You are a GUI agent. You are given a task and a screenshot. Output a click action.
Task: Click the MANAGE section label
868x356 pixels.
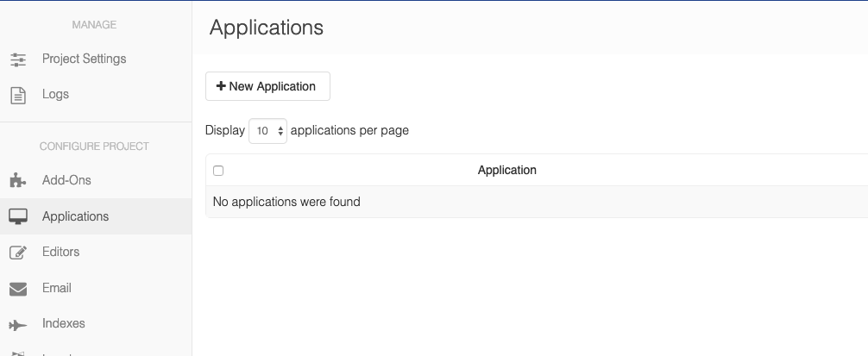94,25
